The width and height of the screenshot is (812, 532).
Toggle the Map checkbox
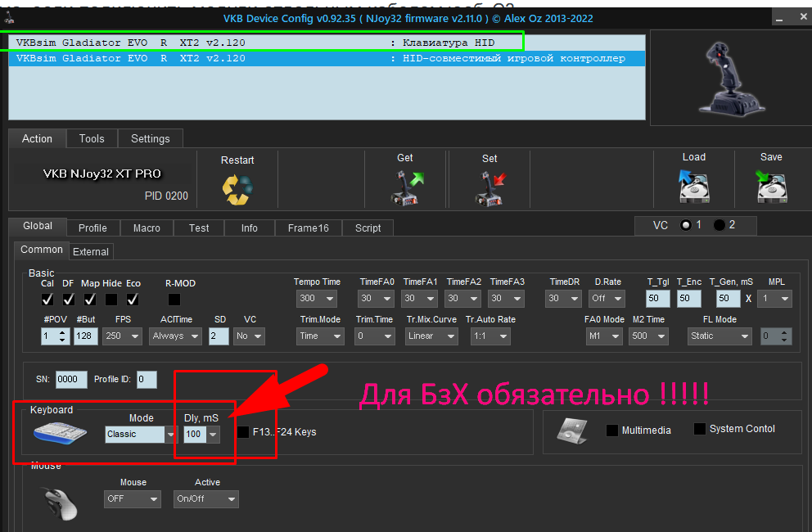[89, 300]
